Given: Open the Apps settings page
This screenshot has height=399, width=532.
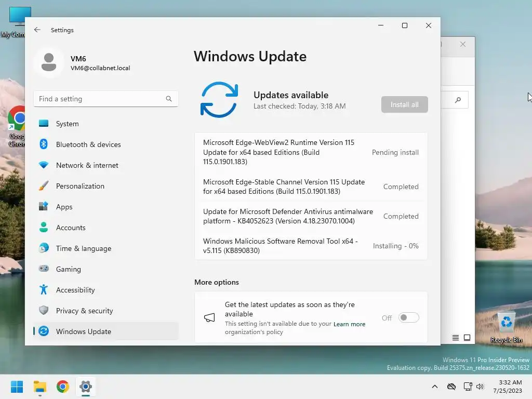Looking at the screenshot, I should pos(106,206).
